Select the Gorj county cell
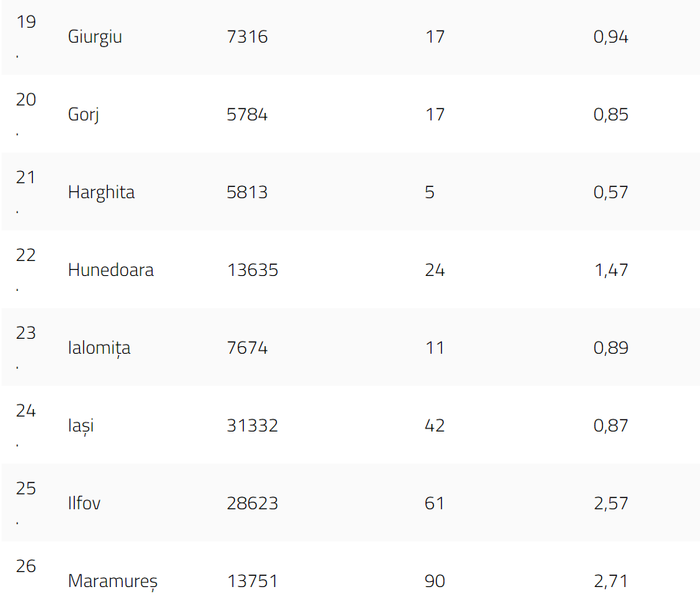The height and width of the screenshot is (599, 700). tap(83, 114)
